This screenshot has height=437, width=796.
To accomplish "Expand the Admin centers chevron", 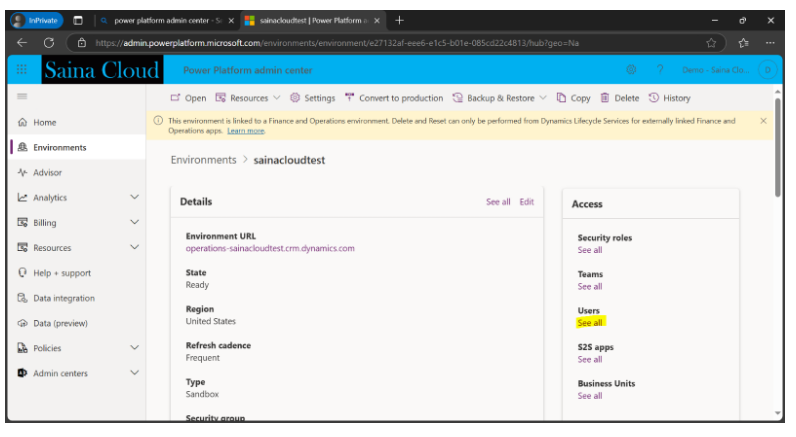I will coord(135,373).
